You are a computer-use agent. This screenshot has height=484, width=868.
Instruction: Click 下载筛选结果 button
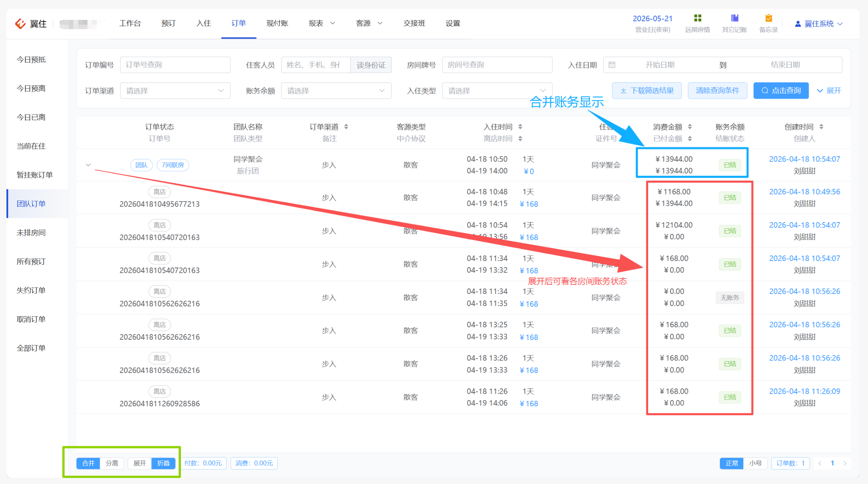click(647, 91)
